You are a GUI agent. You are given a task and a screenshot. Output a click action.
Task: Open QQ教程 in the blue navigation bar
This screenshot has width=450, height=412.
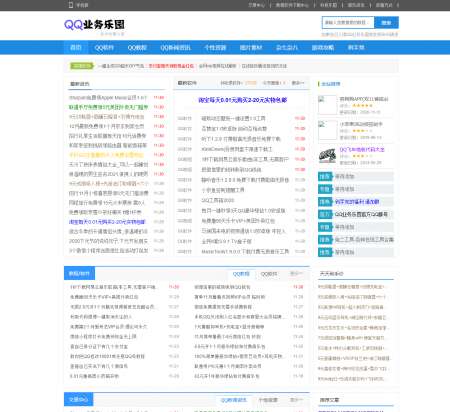(137, 48)
